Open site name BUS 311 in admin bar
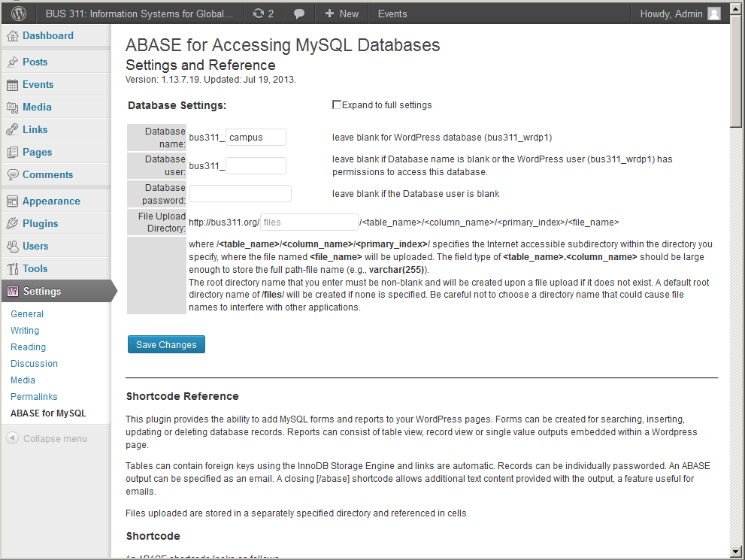Viewport: 745px width, 560px height. coord(139,14)
